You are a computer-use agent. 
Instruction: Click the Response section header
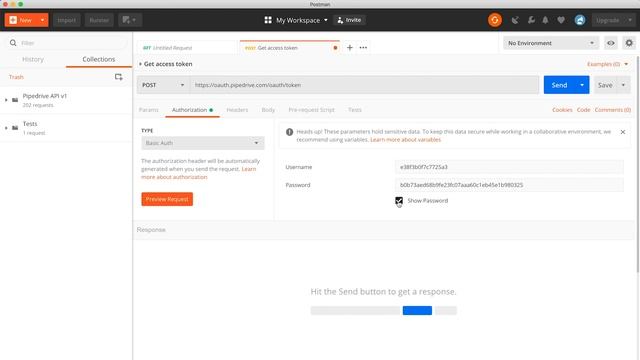pyautogui.click(x=384, y=230)
